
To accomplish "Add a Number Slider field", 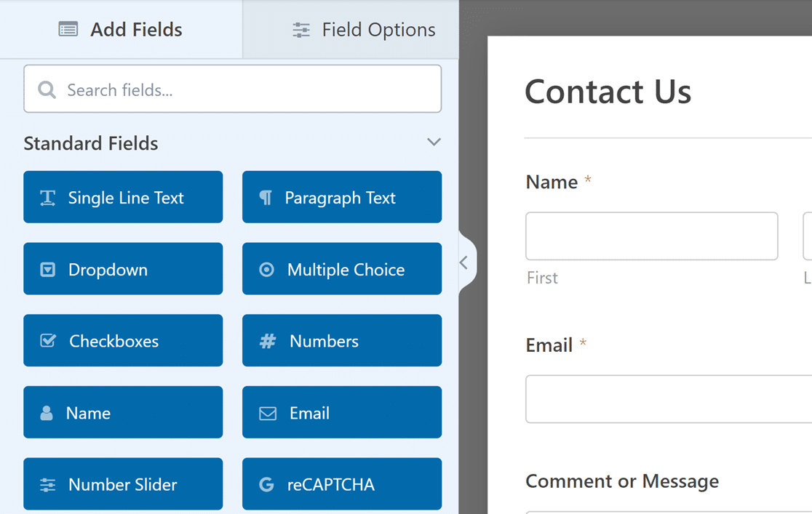I will (123, 484).
